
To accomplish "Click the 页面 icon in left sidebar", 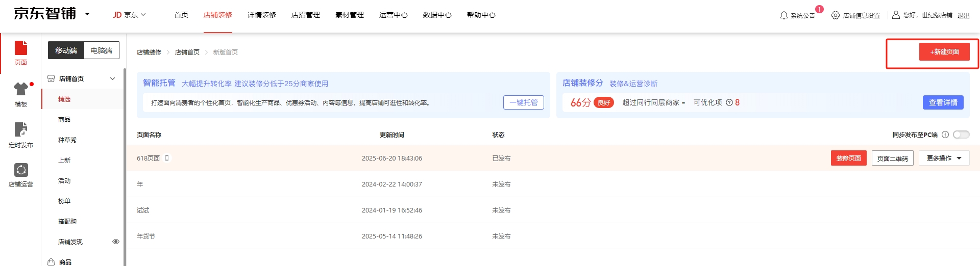I will coord(20,48).
